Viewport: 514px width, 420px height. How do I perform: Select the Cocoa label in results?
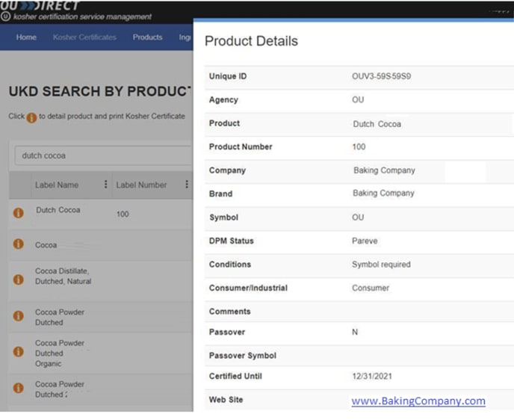[46, 245]
